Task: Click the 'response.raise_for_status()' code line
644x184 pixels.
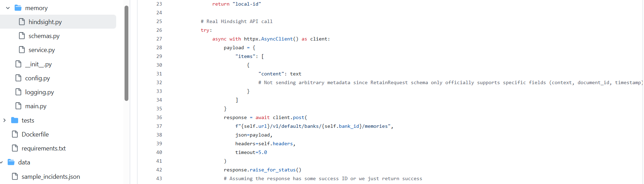Action: coord(262,170)
